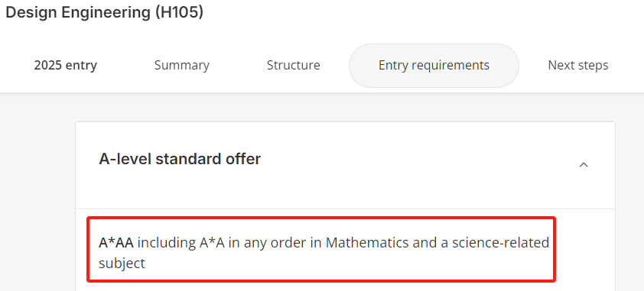644x291 pixels.
Task: Click the Design Engineering (H105) page title
Action: pos(104,12)
